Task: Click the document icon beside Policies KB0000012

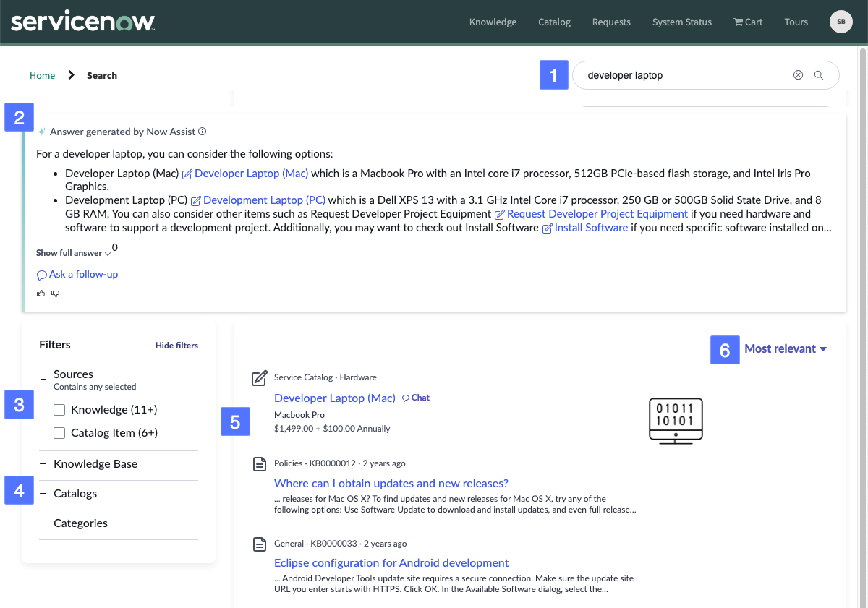Action: 259,464
